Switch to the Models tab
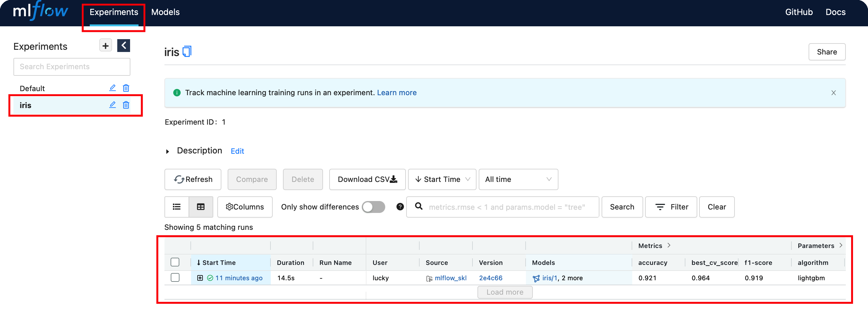The image size is (868, 315). pos(165,12)
